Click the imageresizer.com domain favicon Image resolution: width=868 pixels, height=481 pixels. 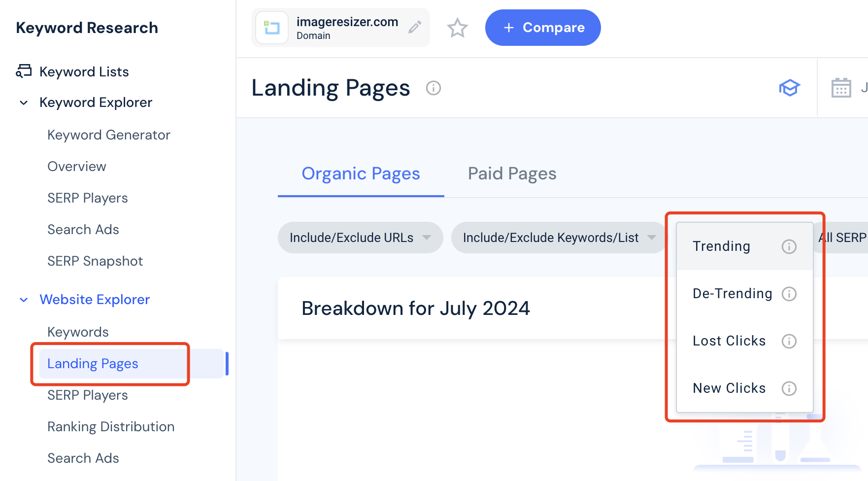272,28
